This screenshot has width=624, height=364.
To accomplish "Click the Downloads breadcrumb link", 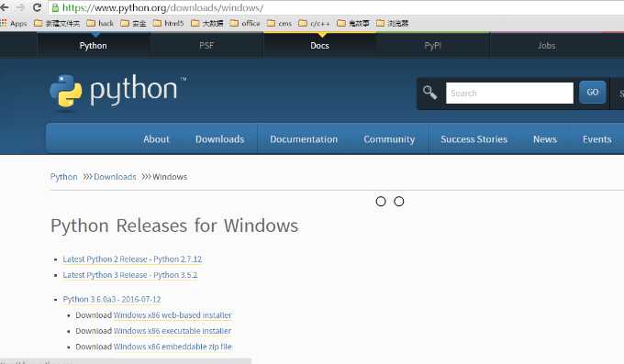I will point(115,177).
